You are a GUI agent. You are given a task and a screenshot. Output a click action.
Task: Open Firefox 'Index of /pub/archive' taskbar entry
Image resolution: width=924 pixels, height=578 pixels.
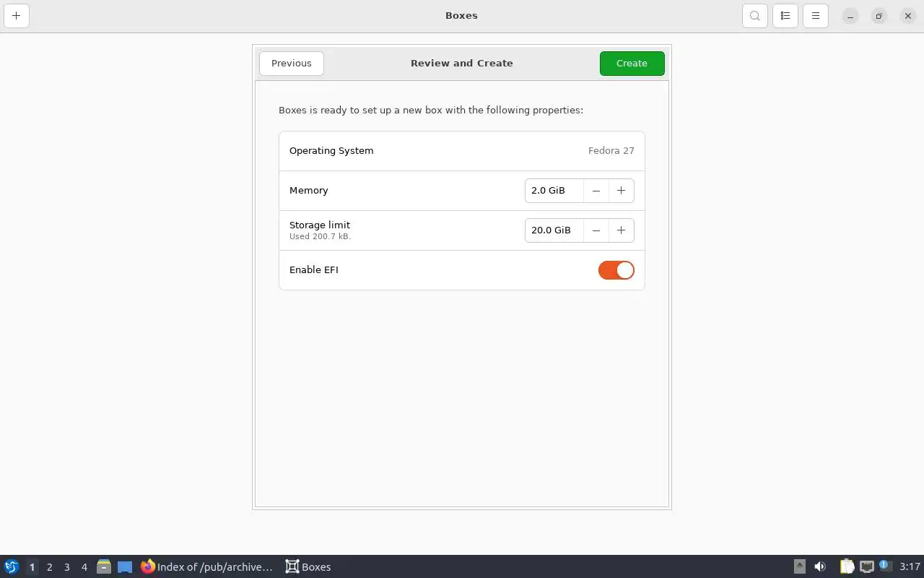[x=207, y=567]
